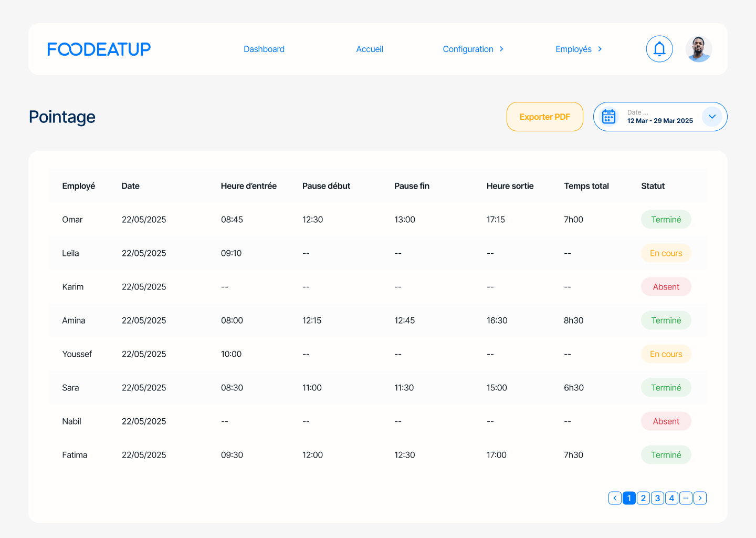Click Karim's Absent status badge
This screenshot has height=538, width=756.
[x=666, y=287]
